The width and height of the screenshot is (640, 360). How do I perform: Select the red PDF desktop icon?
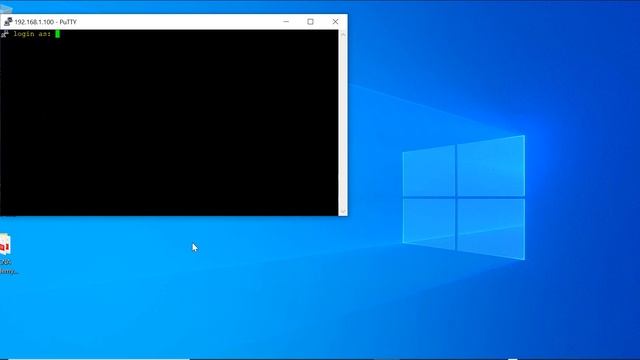pyautogui.click(x=5, y=254)
